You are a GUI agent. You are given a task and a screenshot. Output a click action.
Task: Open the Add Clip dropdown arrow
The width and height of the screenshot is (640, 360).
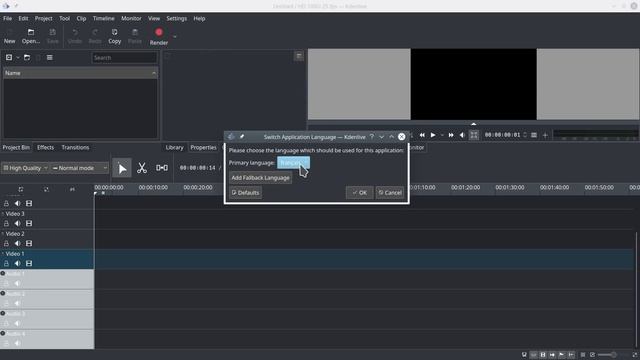coord(18,58)
